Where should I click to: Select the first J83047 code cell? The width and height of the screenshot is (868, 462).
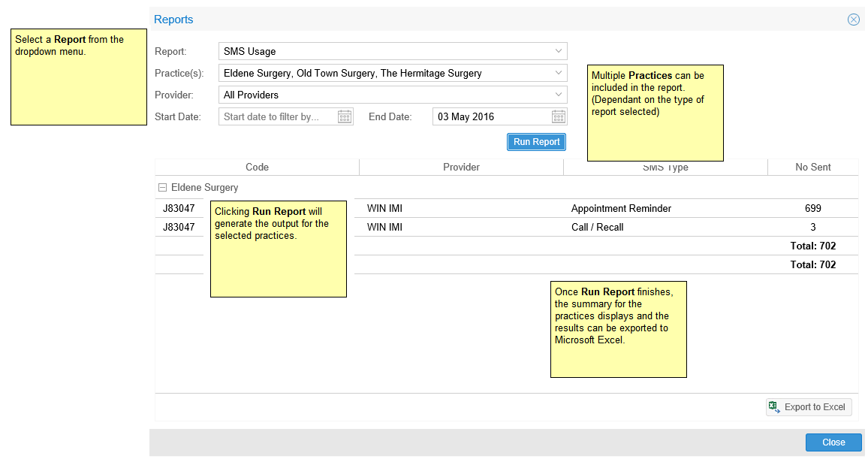pyautogui.click(x=179, y=208)
